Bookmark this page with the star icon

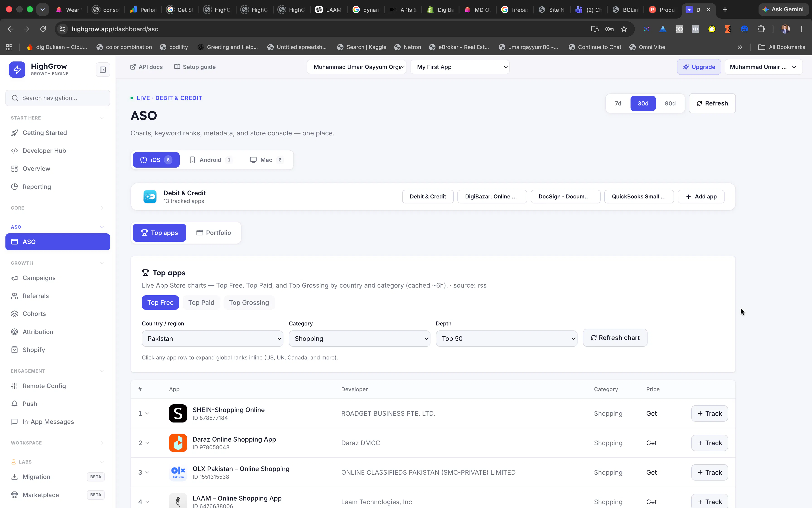point(624,29)
